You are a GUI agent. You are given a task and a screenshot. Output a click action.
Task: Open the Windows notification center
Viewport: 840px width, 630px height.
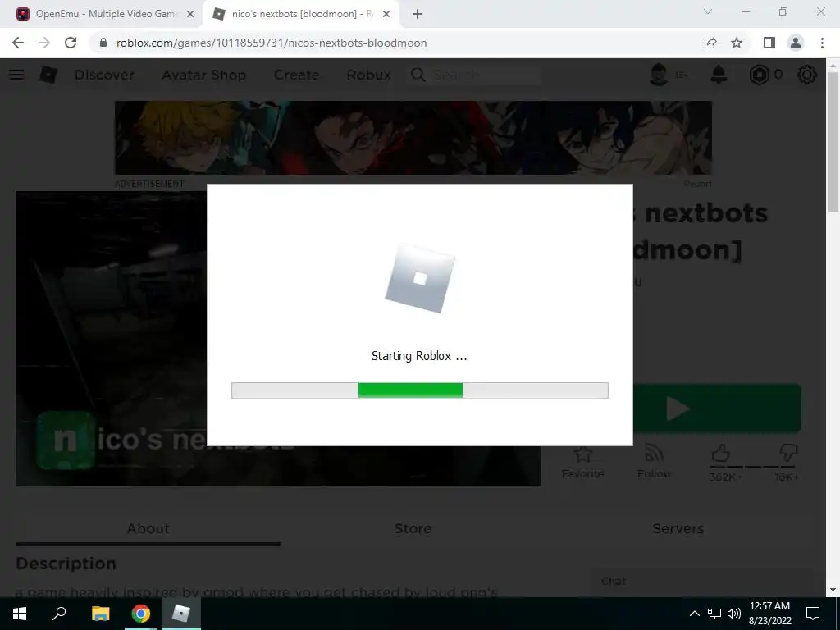coord(813,614)
